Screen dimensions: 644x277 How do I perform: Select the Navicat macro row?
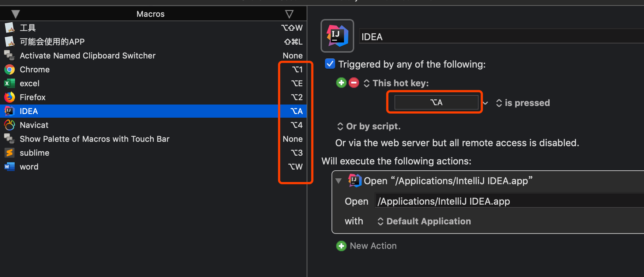coord(153,125)
